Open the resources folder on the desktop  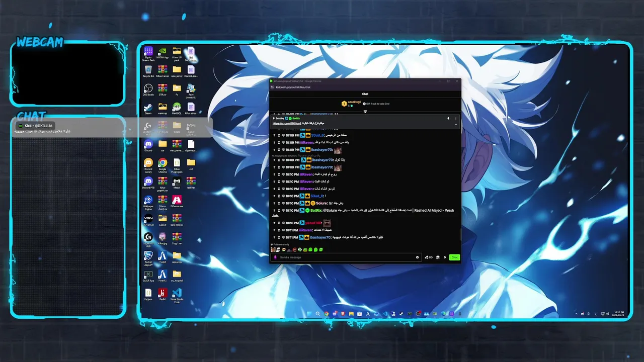[x=177, y=257]
